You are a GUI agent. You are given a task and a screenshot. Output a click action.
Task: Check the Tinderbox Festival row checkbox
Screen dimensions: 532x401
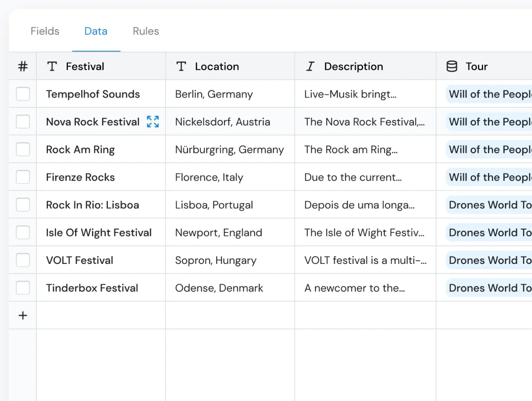point(22,288)
